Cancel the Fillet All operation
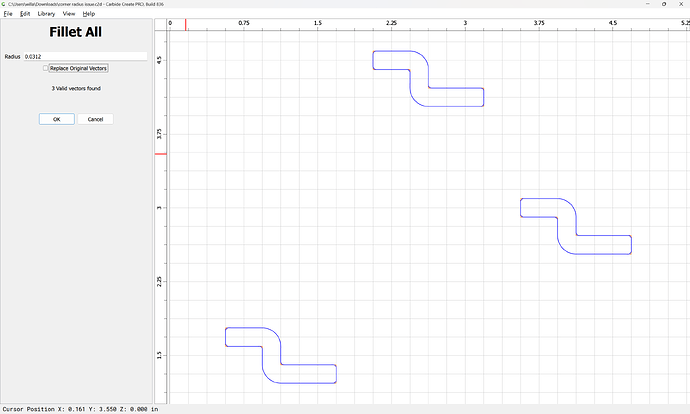 (x=95, y=119)
